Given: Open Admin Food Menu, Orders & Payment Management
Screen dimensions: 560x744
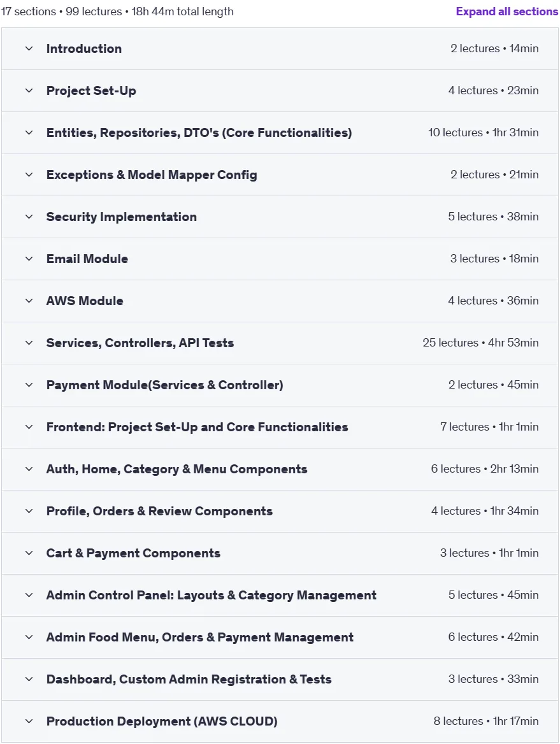Looking at the screenshot, I should 200,637.
